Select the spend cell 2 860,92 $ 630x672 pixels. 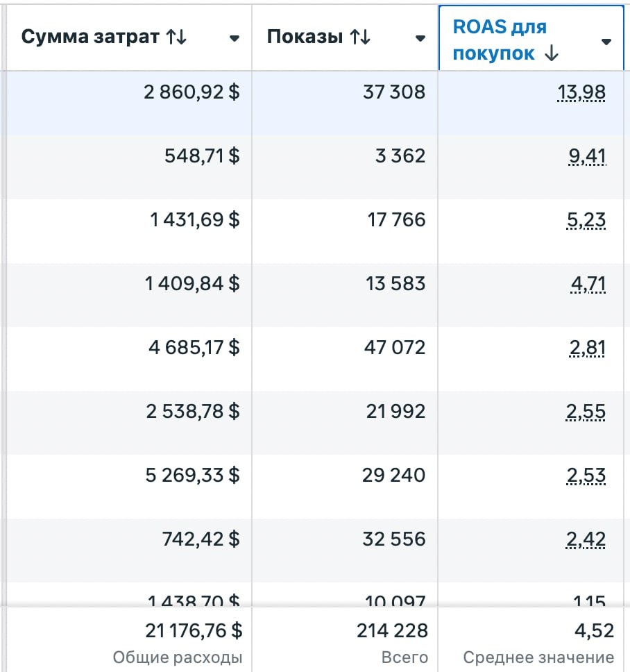[191, 92]
